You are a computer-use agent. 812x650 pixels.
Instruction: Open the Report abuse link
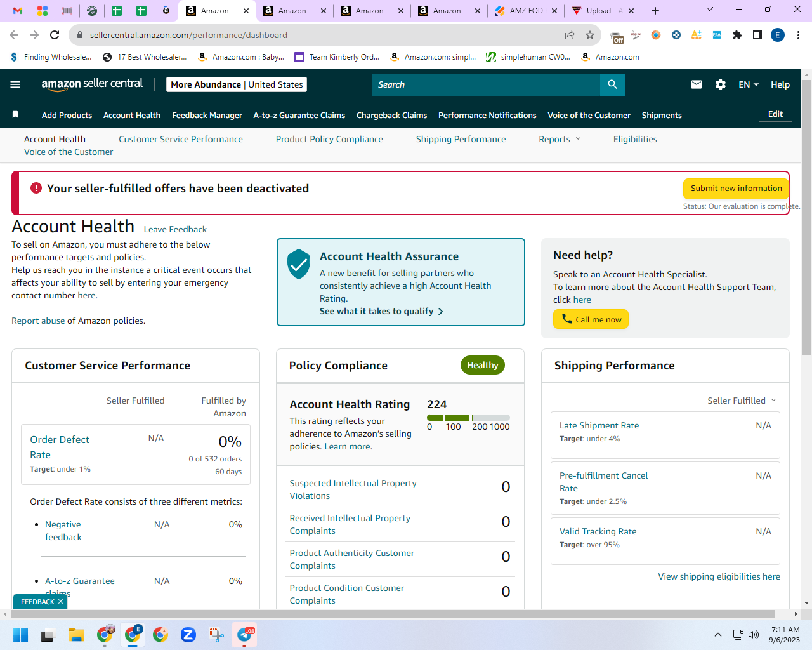click(38, 321)
